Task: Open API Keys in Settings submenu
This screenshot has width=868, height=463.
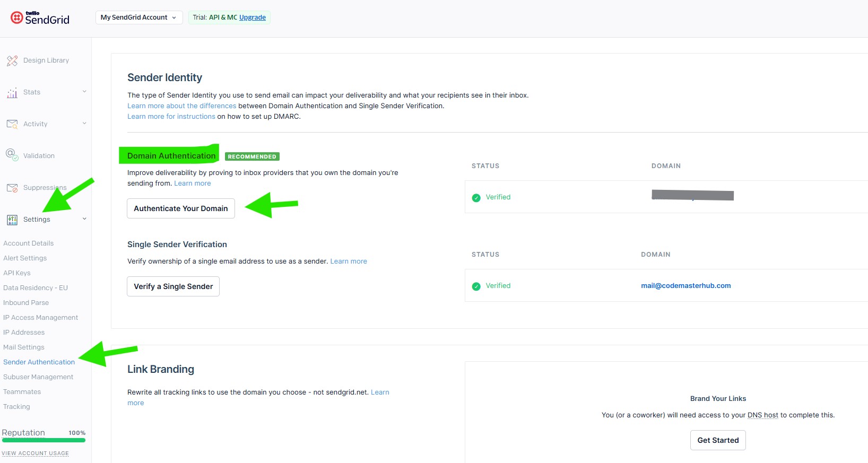Action: click(17, 273)
